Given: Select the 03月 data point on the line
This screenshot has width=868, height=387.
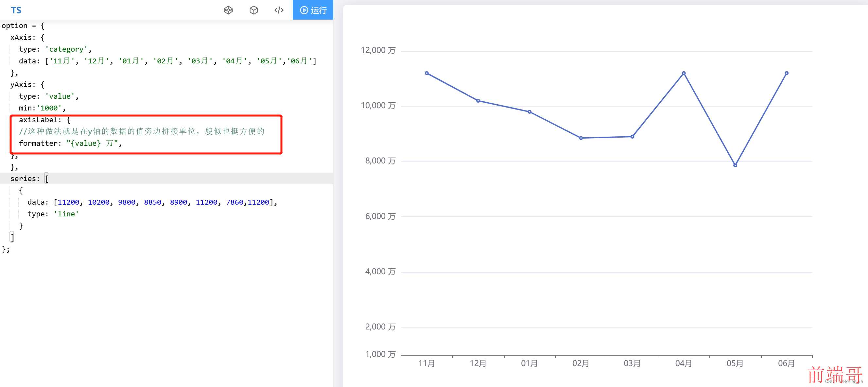Looking at the screenshot, I should [632, 137].
